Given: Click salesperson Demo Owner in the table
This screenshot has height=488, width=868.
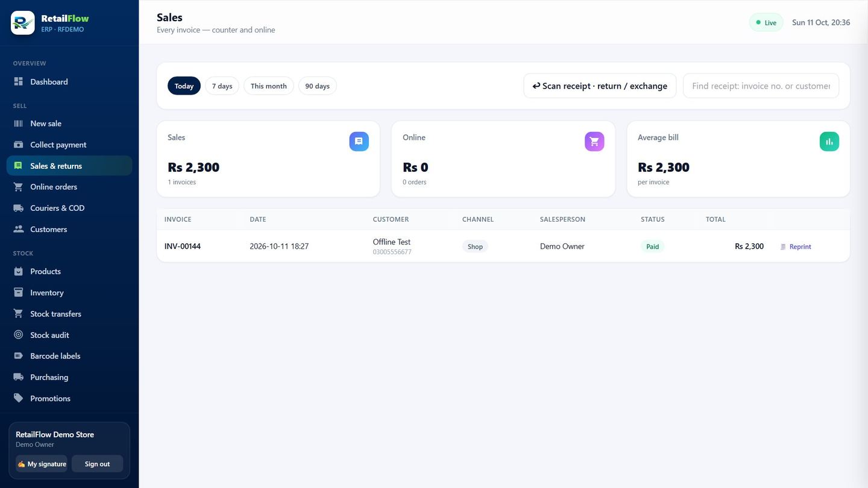Looking at the screenshot, I should (562, 246).
